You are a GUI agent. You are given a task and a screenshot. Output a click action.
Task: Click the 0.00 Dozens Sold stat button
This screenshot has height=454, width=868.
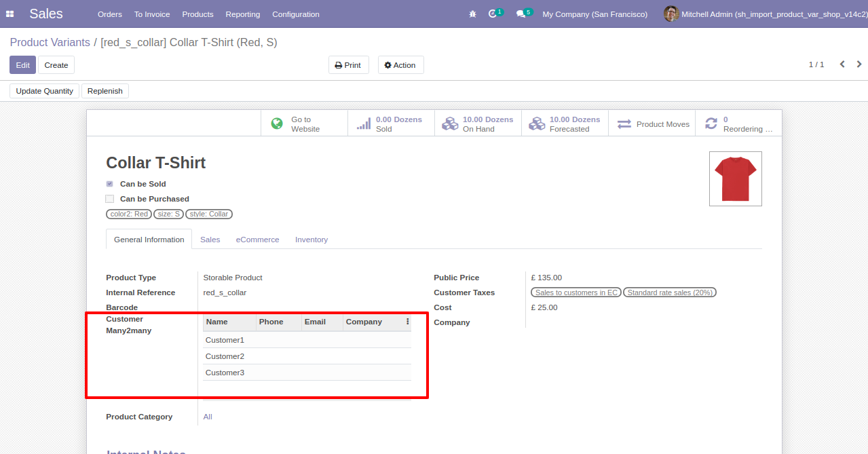click(x=391, y=124)
